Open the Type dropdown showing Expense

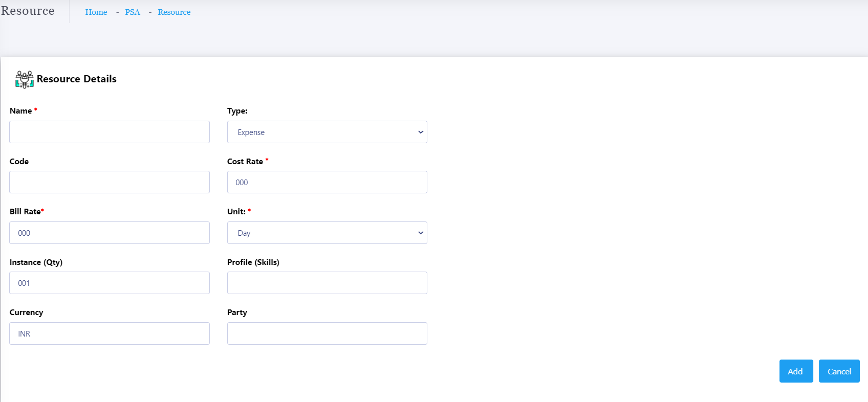(327, 132)
